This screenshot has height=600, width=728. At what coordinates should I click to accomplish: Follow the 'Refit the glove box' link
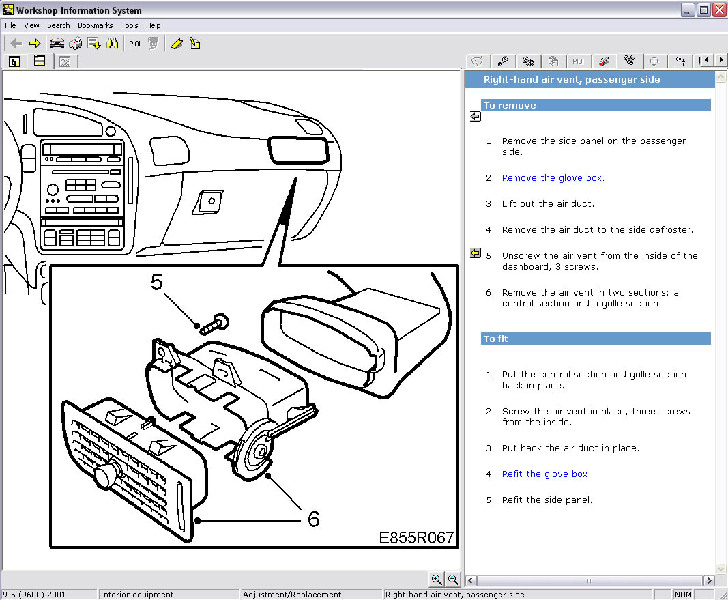point(544,474)
